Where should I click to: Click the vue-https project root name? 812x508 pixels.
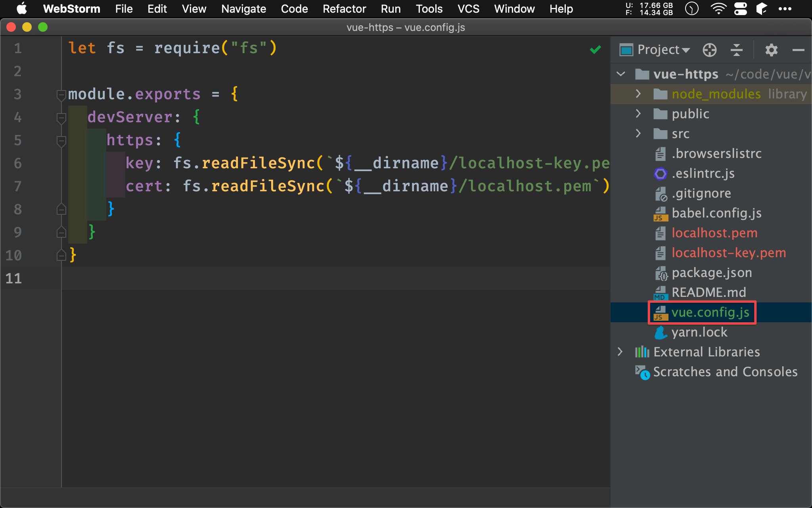(686, 74)
